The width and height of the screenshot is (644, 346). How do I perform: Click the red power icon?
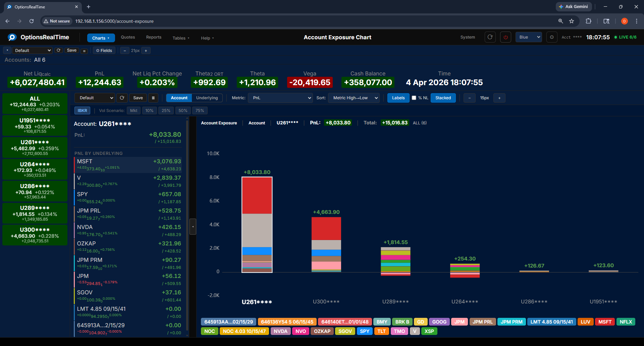point(505,37)
